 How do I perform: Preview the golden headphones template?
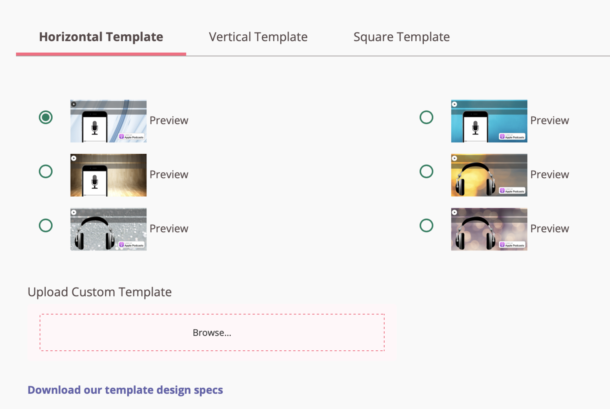(x=549, y=175)
